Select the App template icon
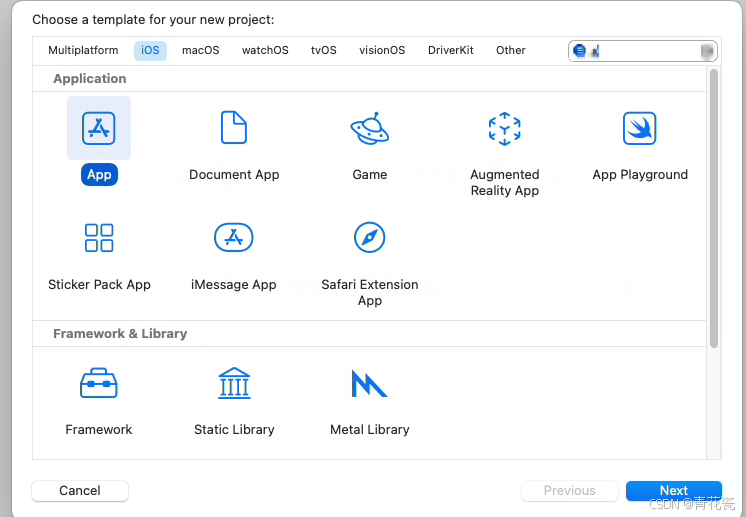 (98, 128)
